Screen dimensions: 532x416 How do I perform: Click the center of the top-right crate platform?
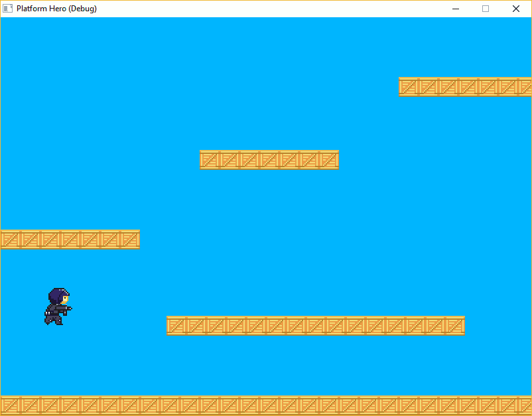465,86
